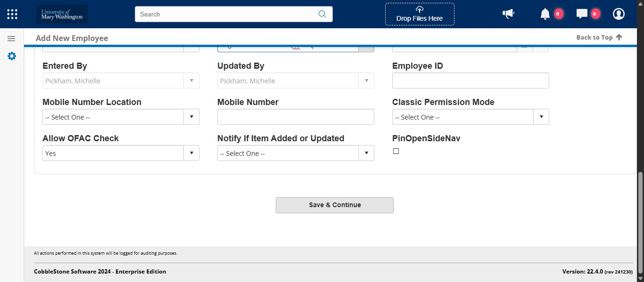644x282 pixels.
Task: Click the Drop Files Here upload area
Action: tap(420, 14)
